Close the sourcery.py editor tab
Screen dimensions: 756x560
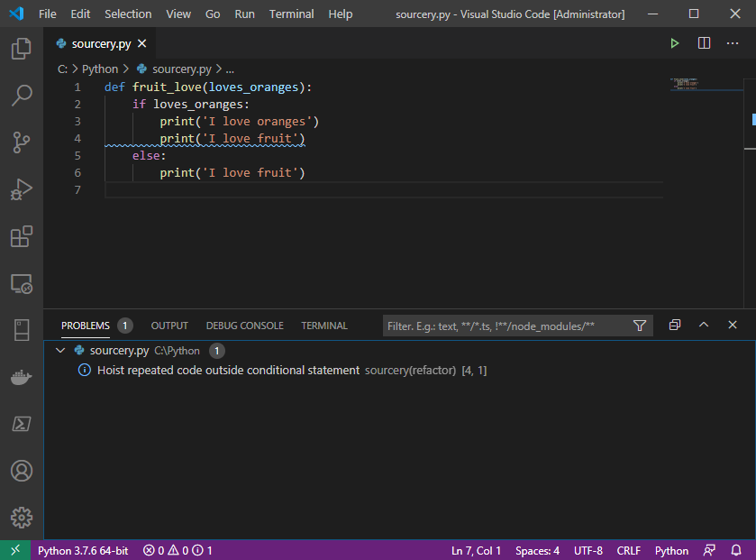point(141,43)
